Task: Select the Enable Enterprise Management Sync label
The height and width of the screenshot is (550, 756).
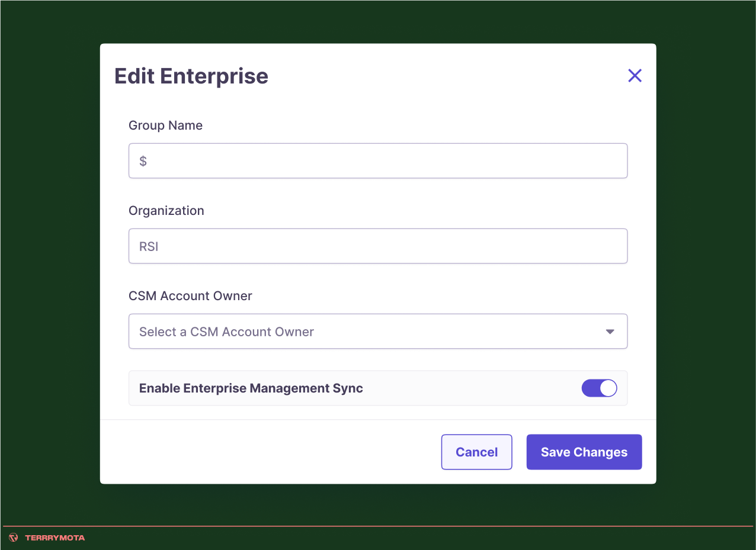Action: point(251,388)
